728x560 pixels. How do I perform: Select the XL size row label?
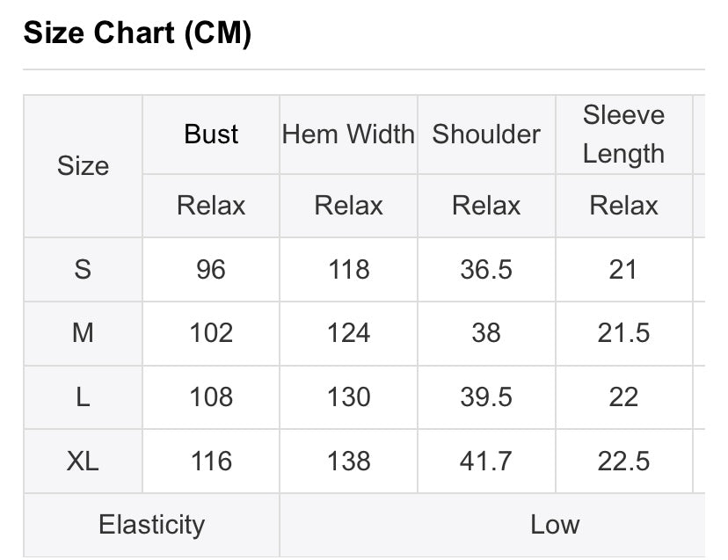(84, 461)
